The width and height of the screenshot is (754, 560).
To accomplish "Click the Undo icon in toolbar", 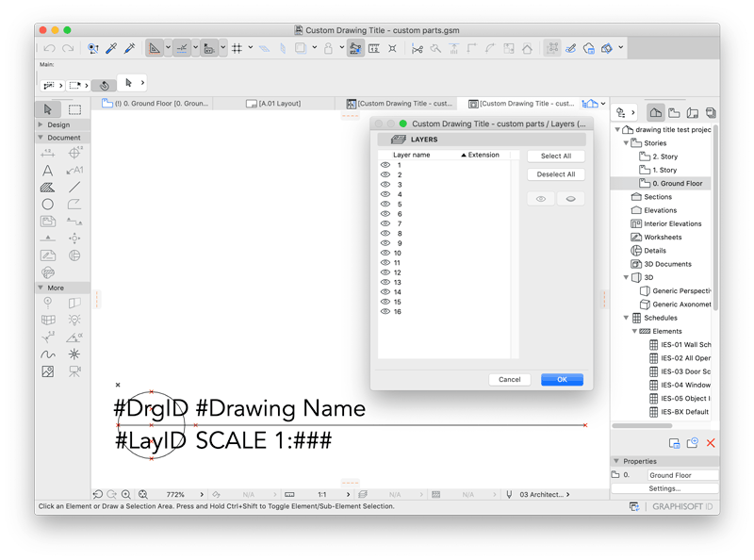I will 49,48.
